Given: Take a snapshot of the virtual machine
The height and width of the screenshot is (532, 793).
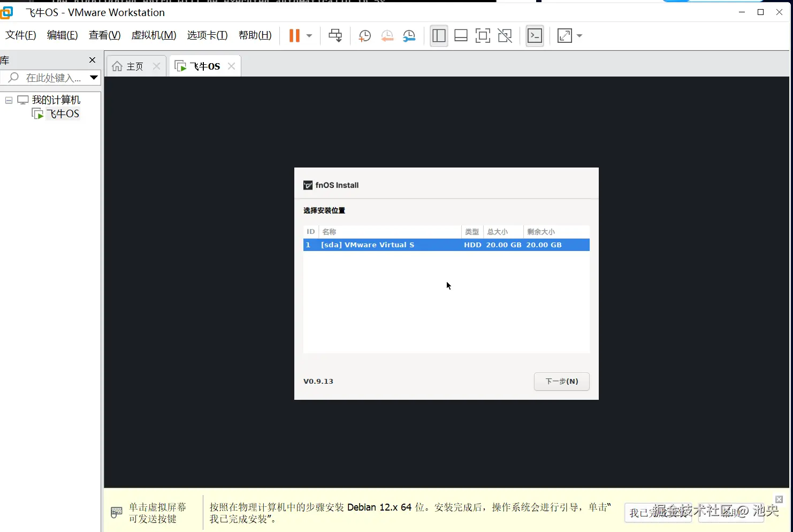Looking at the screenshot, I should point(364,35).
